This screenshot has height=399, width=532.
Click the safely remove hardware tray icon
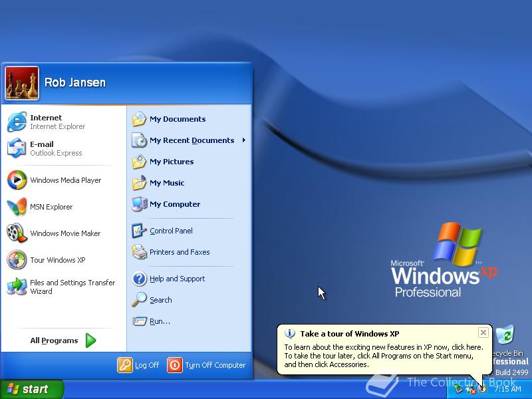coord(458,389)
